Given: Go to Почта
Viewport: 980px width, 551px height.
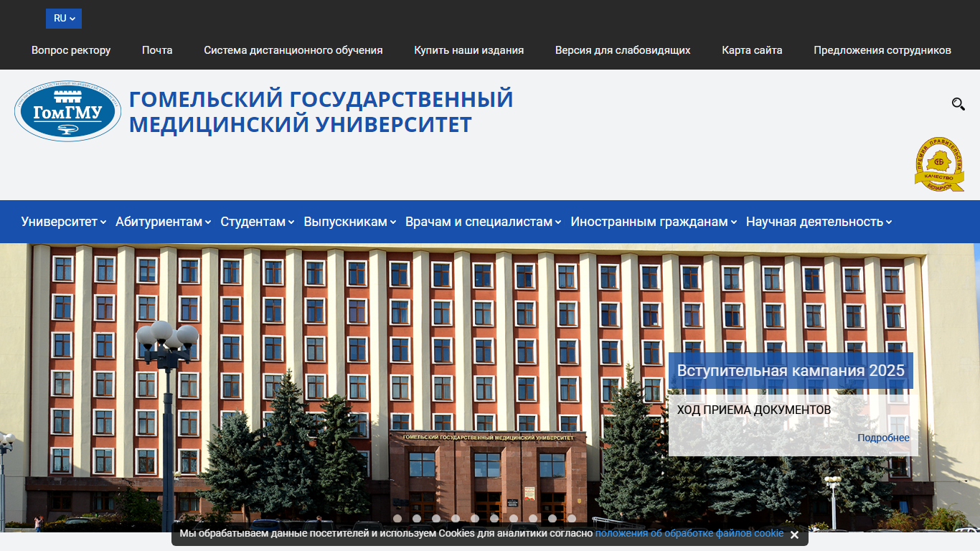Looking at the screenshot, I should (x=157, y=50).
